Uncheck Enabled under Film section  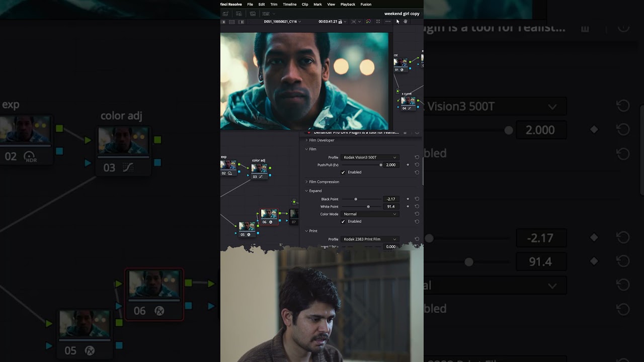coord(343,172)
